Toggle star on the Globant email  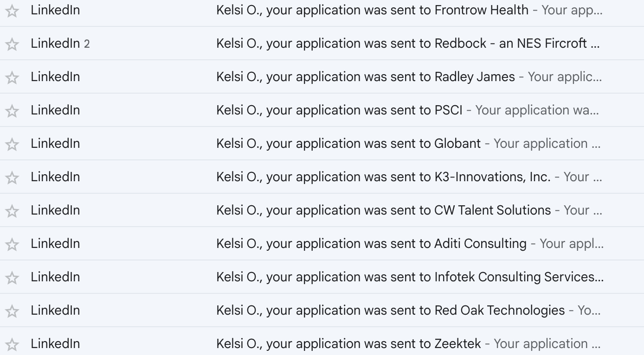click(12, 144)
